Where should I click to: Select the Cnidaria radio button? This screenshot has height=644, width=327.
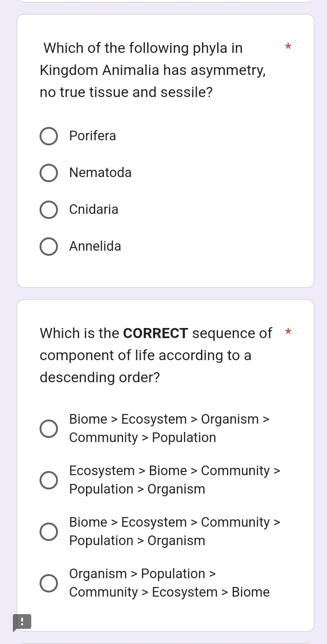tap(49, 210)
